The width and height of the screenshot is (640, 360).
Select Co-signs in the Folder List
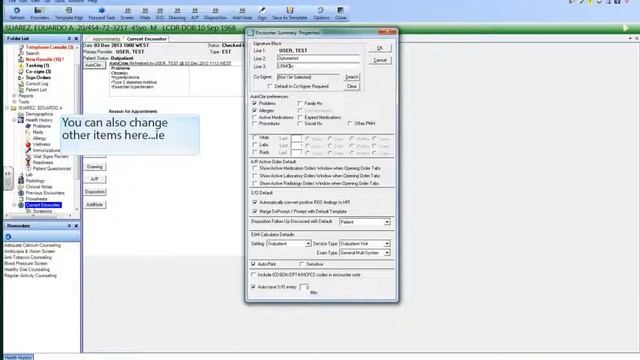coord(38,71)
